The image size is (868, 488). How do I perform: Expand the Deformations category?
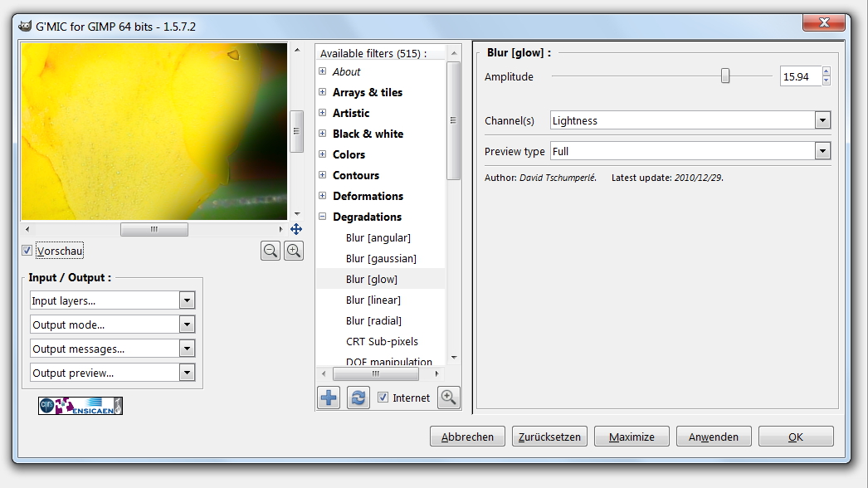pos(322,196)
